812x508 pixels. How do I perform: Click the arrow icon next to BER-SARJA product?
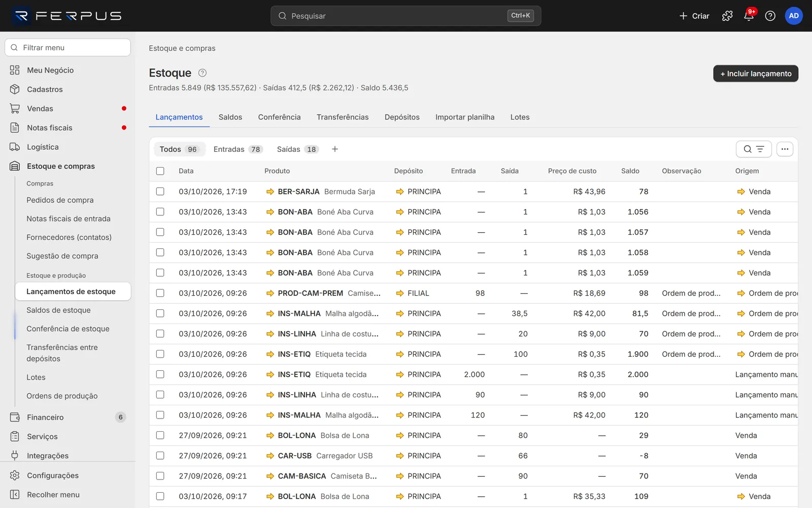270,192
